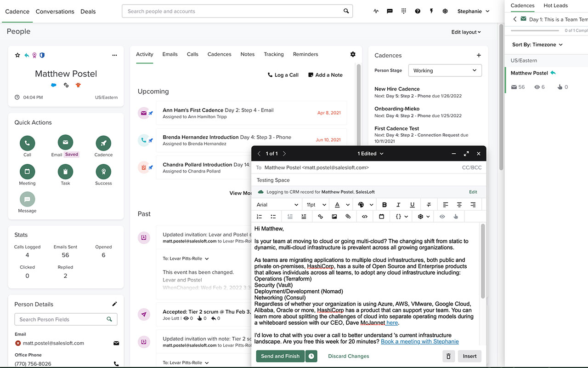Image resolution: width=588 pixels, height=368 pixels.
Task: Click Discard Changes in composer
Action: point(349,356)
